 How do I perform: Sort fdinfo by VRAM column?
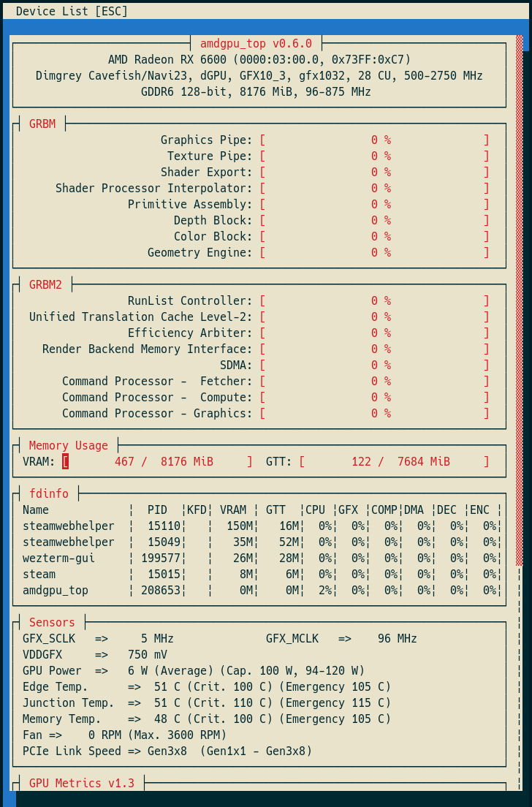click(x=233, y=510)
